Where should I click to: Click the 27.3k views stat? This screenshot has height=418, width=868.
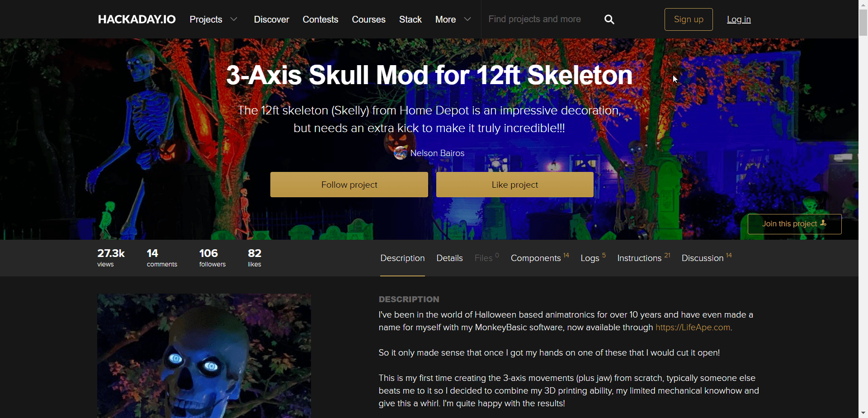[111, 257]
